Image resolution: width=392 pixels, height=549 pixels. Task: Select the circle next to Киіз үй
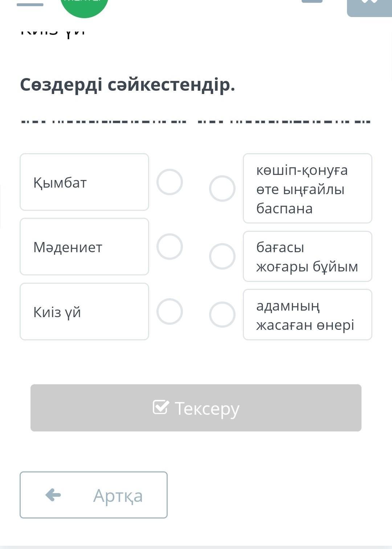pos(170,311)
